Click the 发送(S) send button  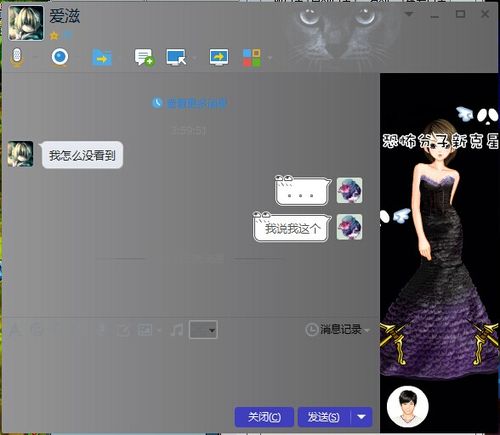324,417
